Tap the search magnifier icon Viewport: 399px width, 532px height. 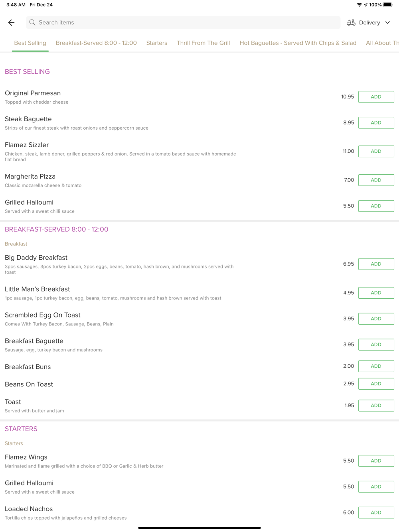[32, 23]
